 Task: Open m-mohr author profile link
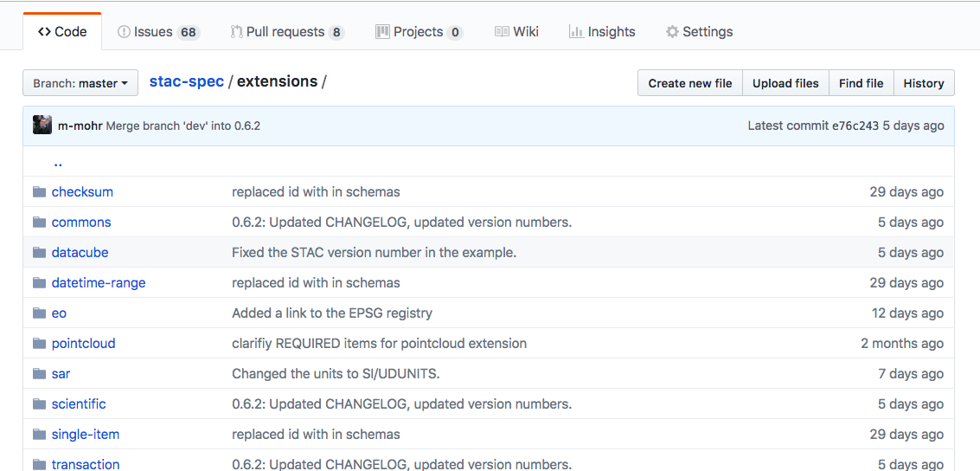pos(80,126)
